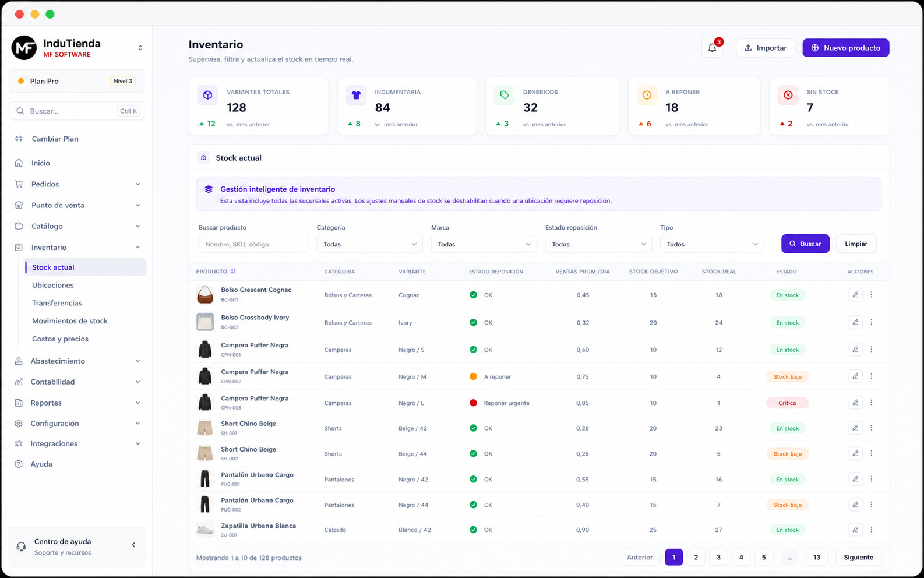Open the Estado reposición dropdown
This screenshot has height=578, width=924.
(x=598, y=244)
